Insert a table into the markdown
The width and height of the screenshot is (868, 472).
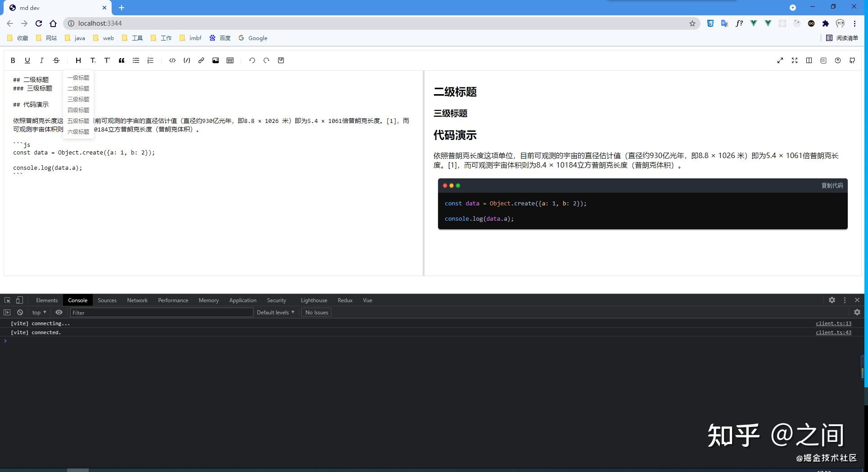pos(230,60)
